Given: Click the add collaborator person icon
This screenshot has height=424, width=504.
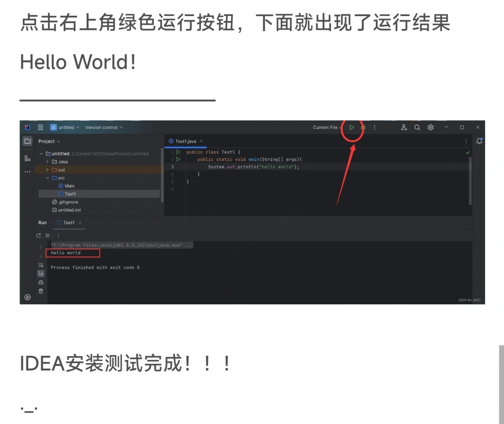Looking at the screenshot, I should pyautogui.click(x=404, y=127).
